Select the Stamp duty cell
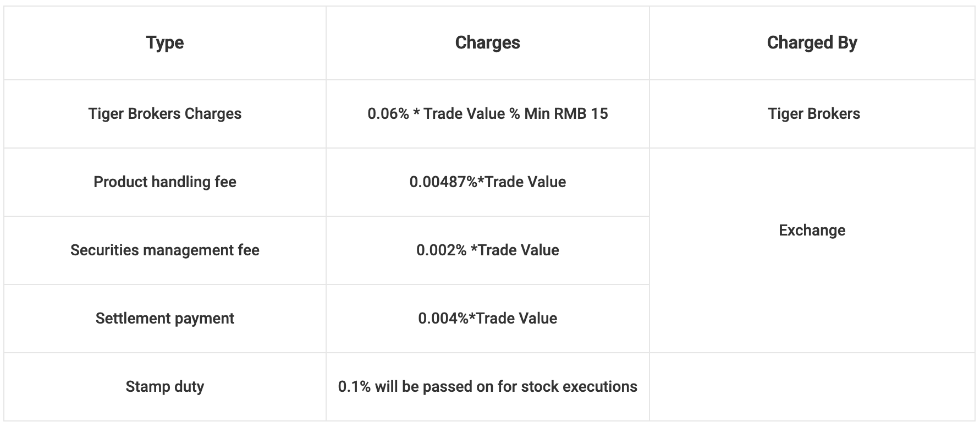This screenshot has width=980, height=427. [165, 387]
